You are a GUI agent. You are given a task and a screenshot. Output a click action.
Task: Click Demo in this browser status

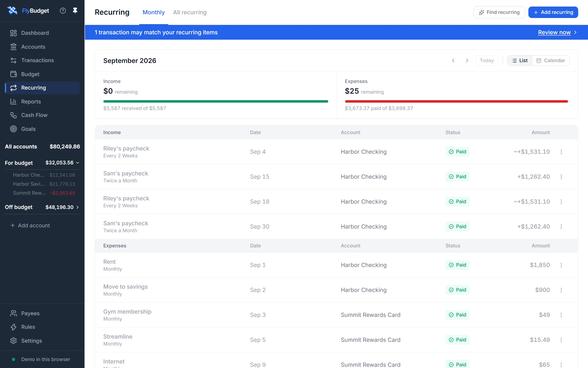[x=41, y=359]
